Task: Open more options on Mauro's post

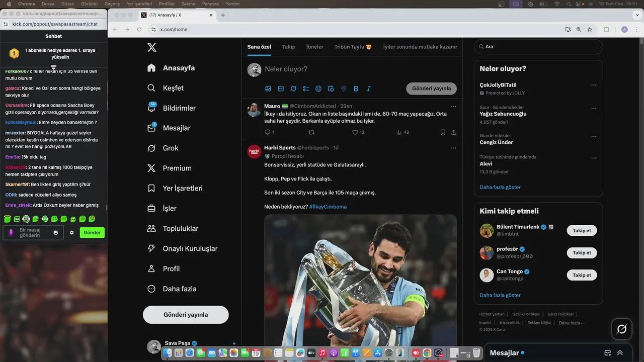Action: tap(454, 106)
